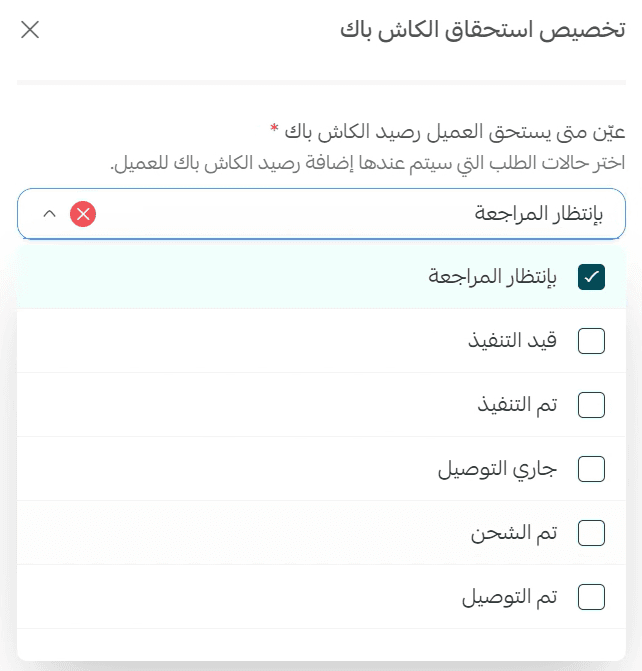This screenshot has width=642, height=671.
Task: Click the red required asterisk beside the label
Action: [x=275, y=130]
